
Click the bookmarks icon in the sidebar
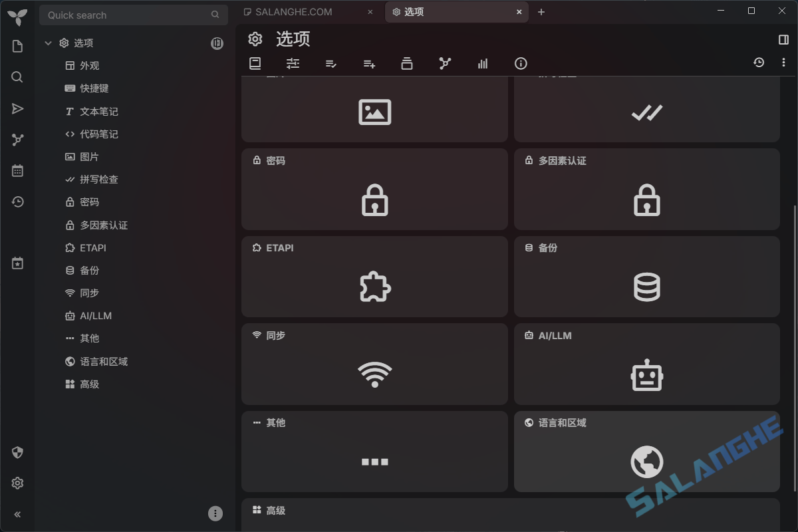tap(17, 263)
